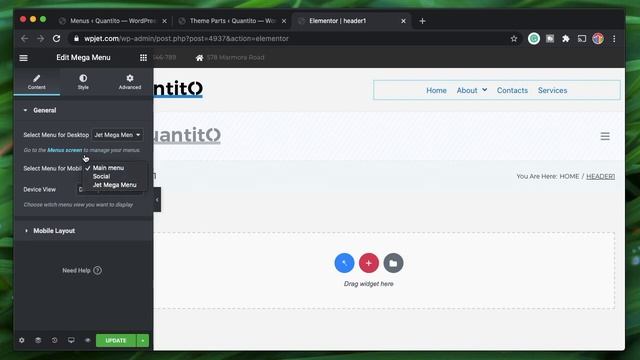Go back in browser history
The height and width of the screenshot is (360, 640).
click(24, 39)
